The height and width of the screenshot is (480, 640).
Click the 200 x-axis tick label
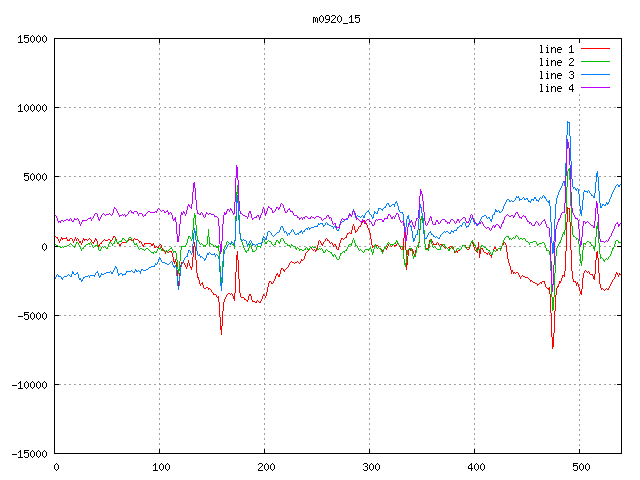click(265, 467)
